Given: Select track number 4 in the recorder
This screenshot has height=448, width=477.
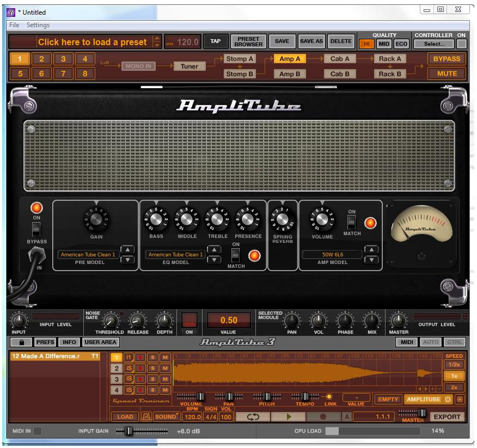Looking at the screenshot, I should coord(116,390).
